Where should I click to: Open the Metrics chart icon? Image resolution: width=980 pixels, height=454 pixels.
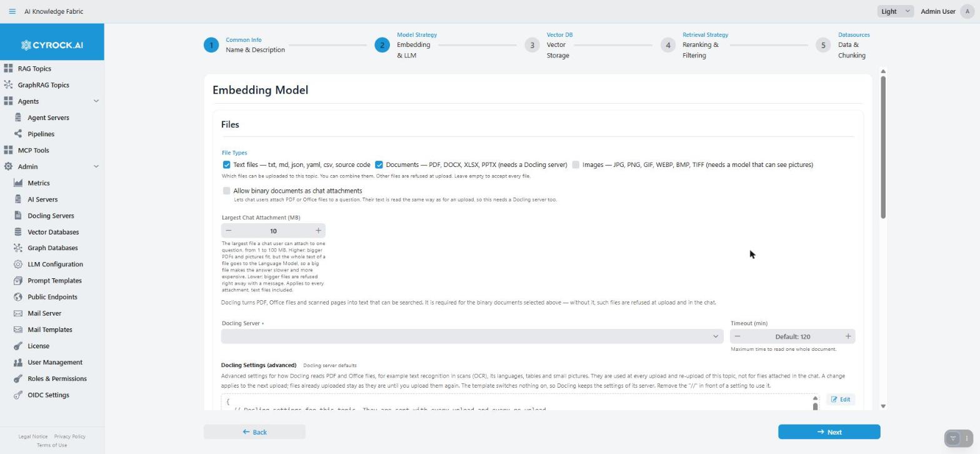[x=18, y=183]
